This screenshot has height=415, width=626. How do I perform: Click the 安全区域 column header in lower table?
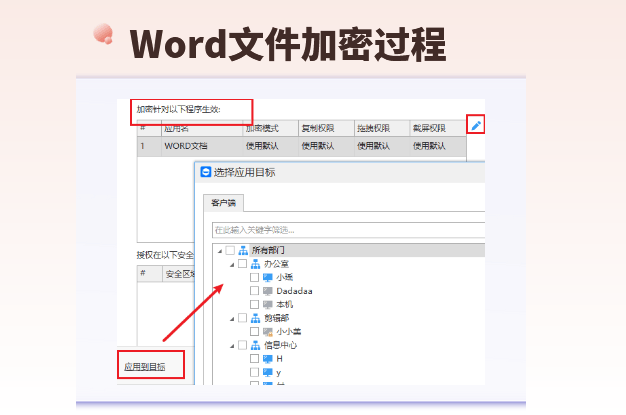click(178, 274)
